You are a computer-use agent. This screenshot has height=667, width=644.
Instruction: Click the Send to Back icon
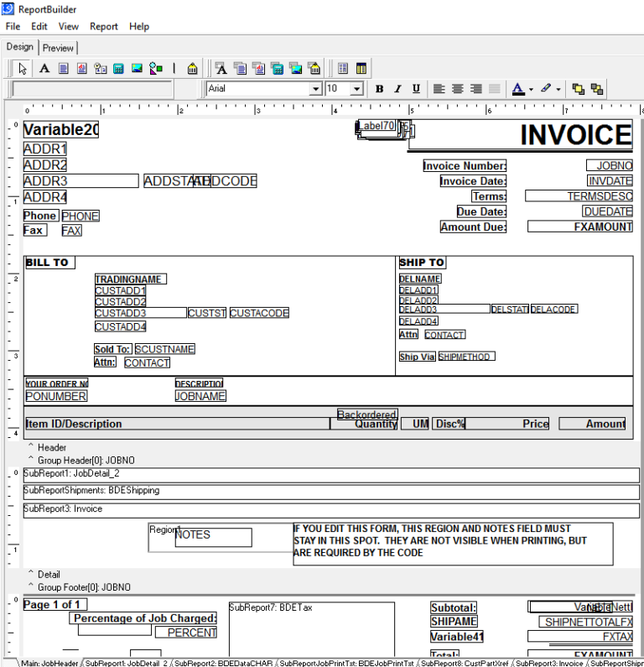click(x=597, y=88)
